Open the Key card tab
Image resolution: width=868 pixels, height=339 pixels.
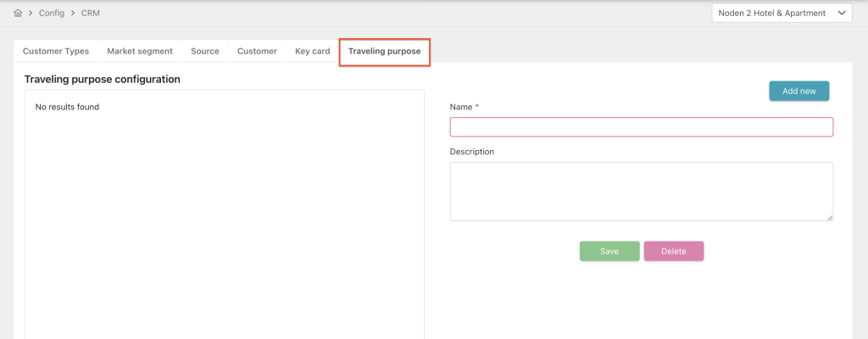(312, 51)
